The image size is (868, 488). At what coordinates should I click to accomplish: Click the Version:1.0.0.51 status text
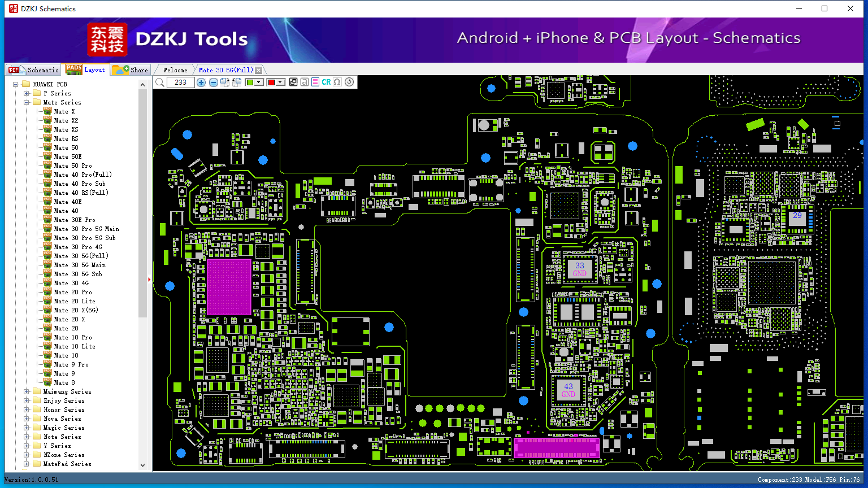click(32, 480)
